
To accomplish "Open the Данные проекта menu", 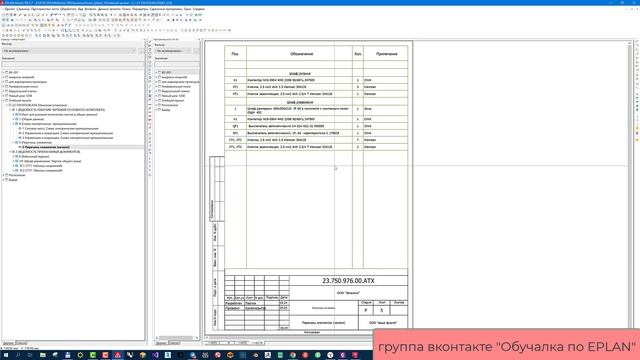I will pyautogui.click(x=109, y=9).
